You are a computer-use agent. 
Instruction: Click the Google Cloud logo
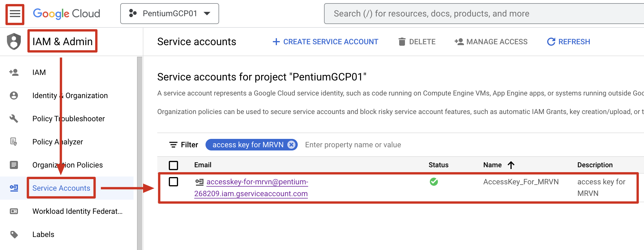coord(67,14)
